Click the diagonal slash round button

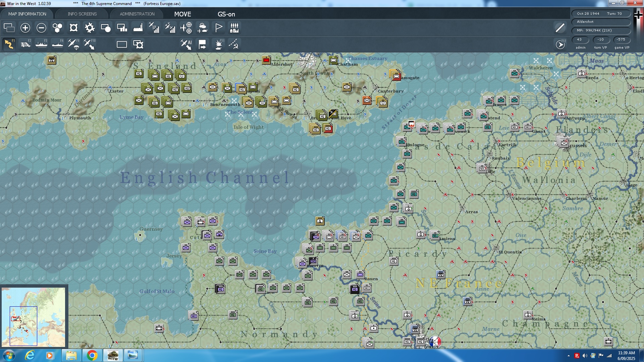pos(560,27)
